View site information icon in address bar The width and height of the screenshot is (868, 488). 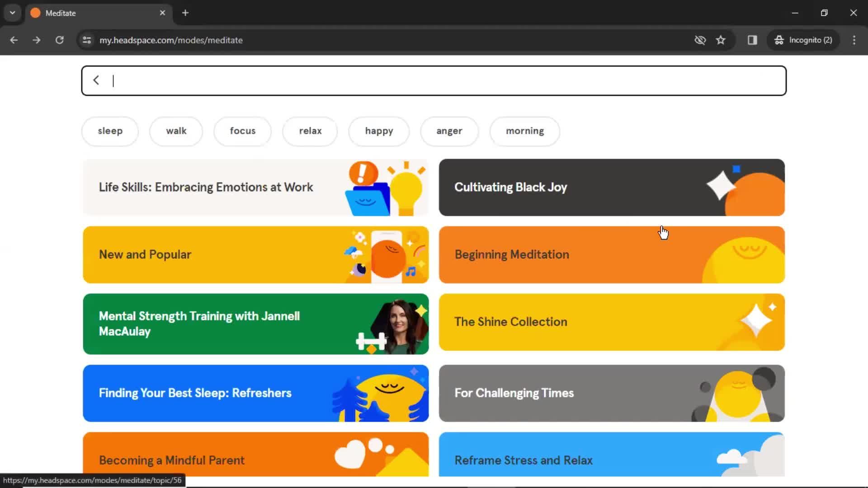87,40
